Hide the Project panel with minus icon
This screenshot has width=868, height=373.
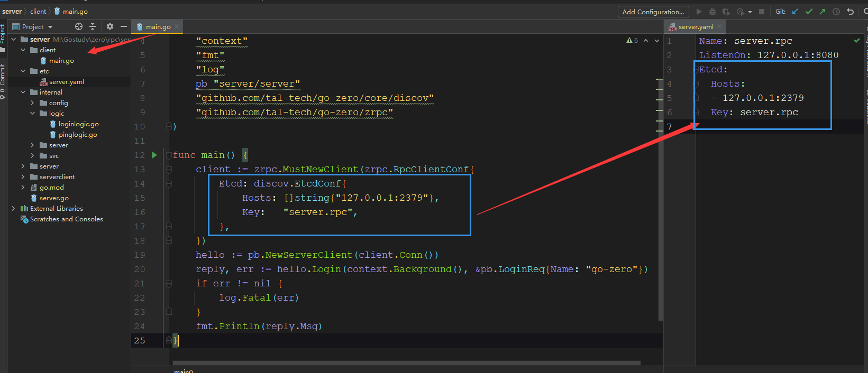(124, 26)
